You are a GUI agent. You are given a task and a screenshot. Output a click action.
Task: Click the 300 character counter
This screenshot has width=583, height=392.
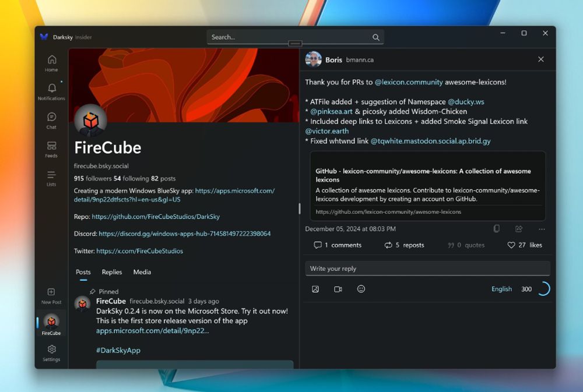click(x=526, y=289)
